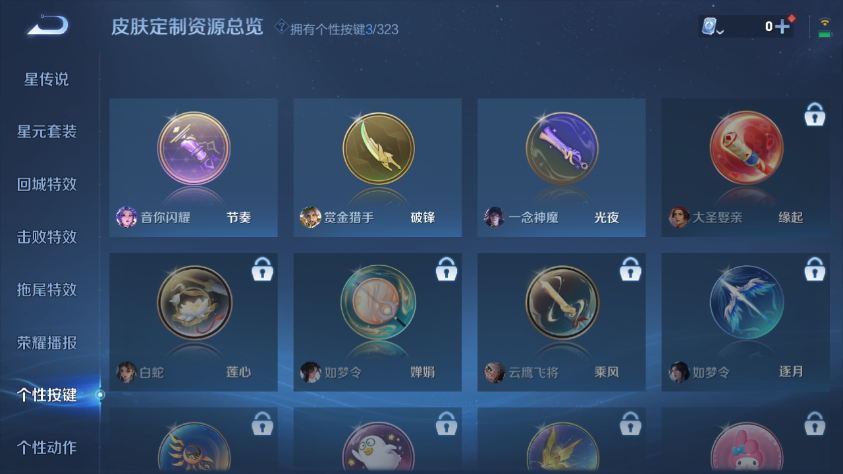843x474 pixels.
Task: Open the 击败特效 category
Action: click(x=47, y=237)
